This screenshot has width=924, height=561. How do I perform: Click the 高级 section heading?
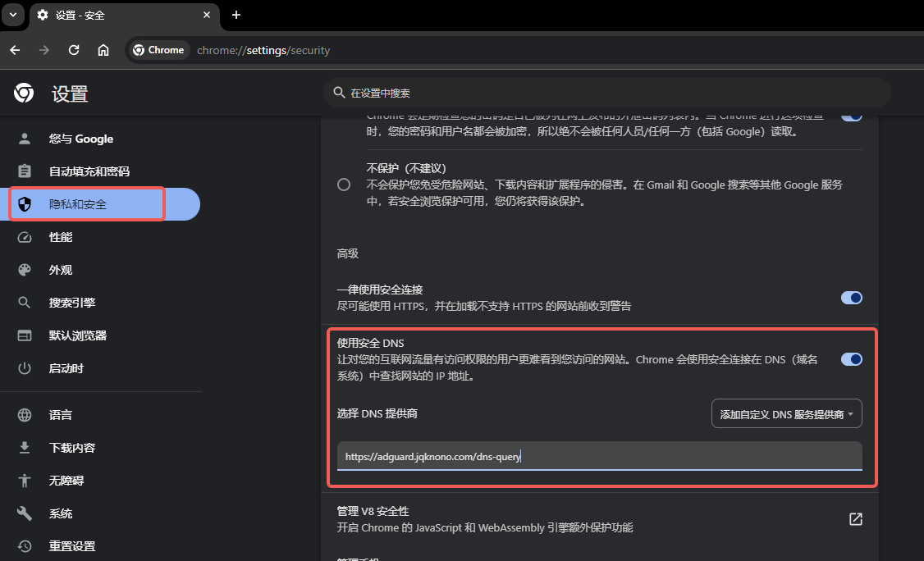pyautogui.click(x=348, y=253)
